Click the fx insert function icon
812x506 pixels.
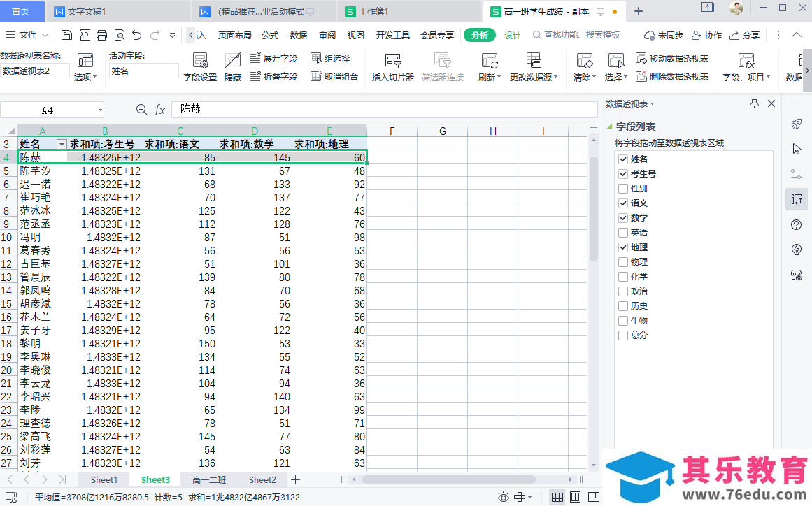159,110
